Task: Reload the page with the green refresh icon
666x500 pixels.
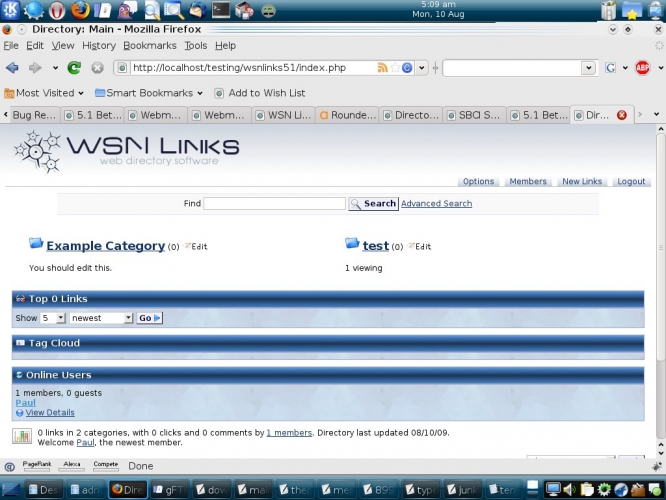Action: click(x=74, y=68)
